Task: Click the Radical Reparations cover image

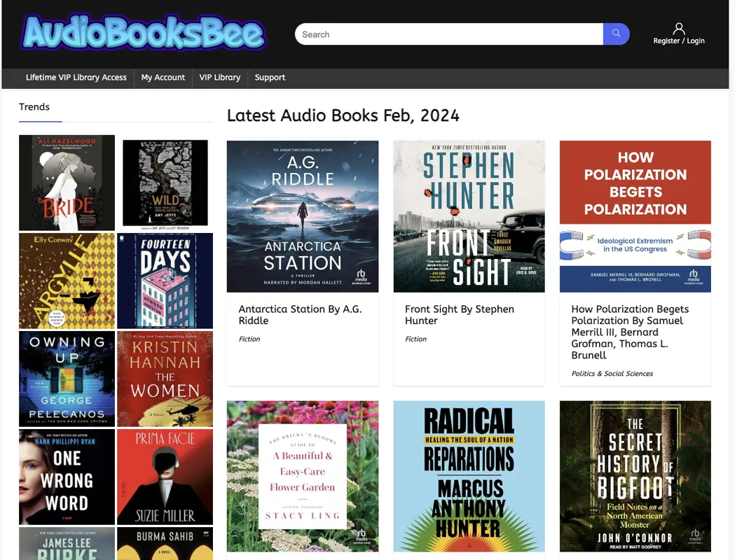Action: pyautogui.click(x=469, y=476)
